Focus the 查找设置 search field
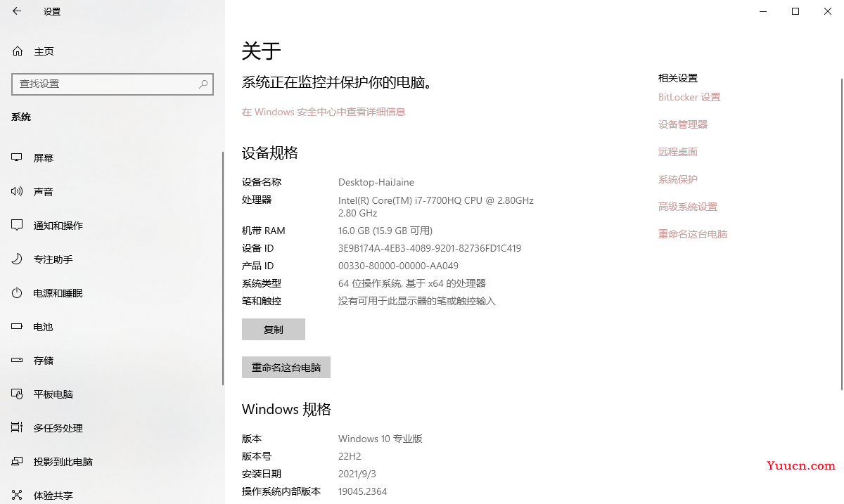 113,84
